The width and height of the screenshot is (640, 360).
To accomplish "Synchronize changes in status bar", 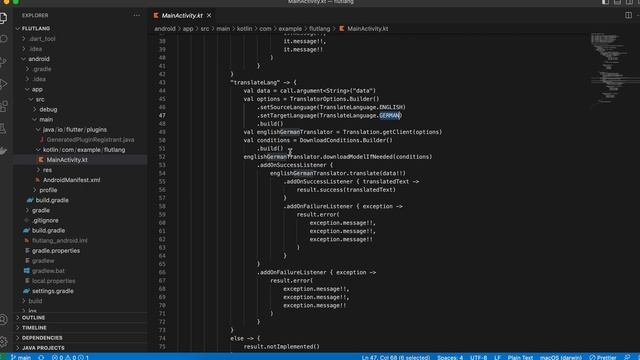I will (x=41, y=357).
